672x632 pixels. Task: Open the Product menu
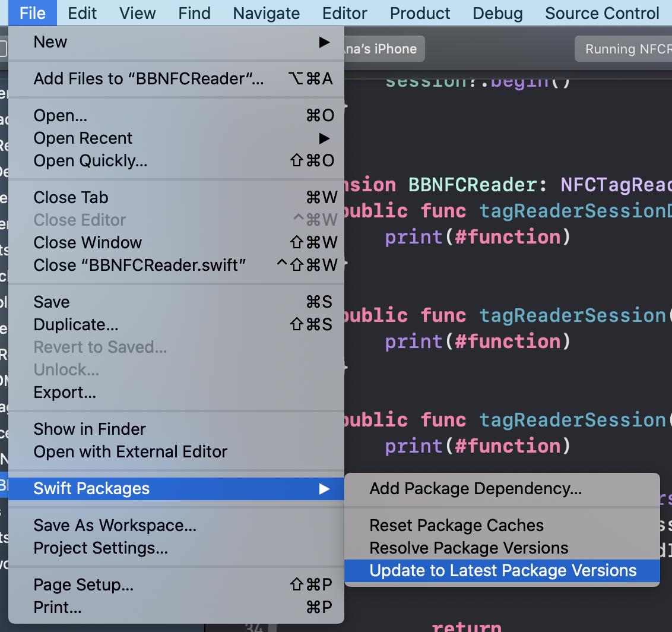[420, 13]
